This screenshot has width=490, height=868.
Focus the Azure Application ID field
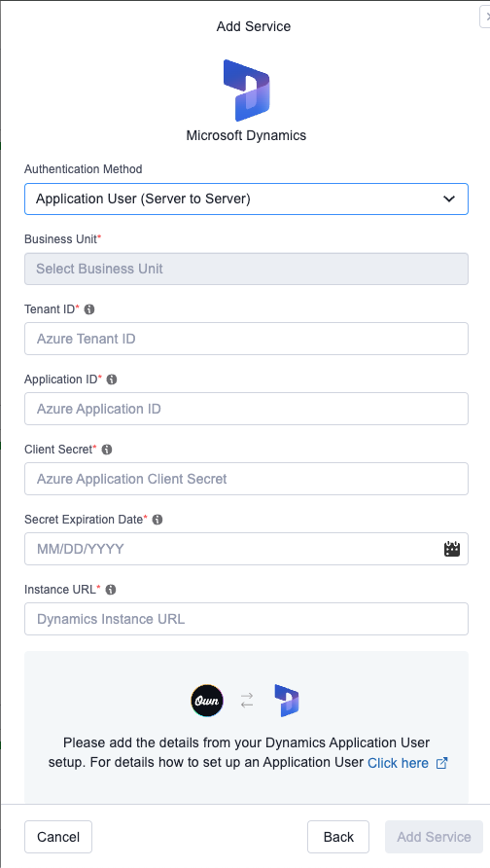coord(246,409)
